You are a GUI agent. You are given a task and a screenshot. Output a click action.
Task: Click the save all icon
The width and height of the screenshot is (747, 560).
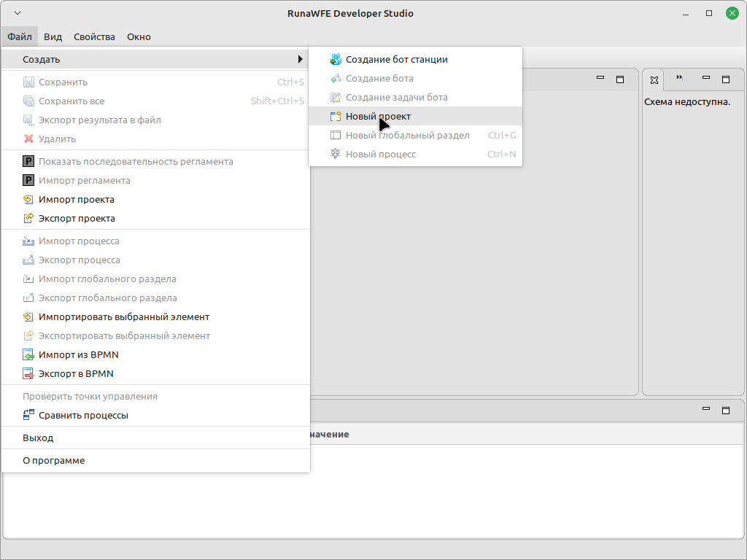tap(28, 101)
